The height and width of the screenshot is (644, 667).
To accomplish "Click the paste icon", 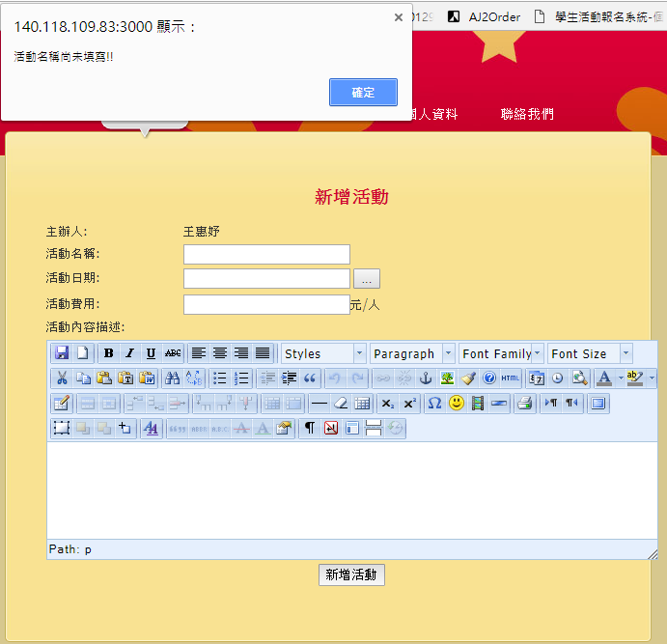I will point(104,378).
